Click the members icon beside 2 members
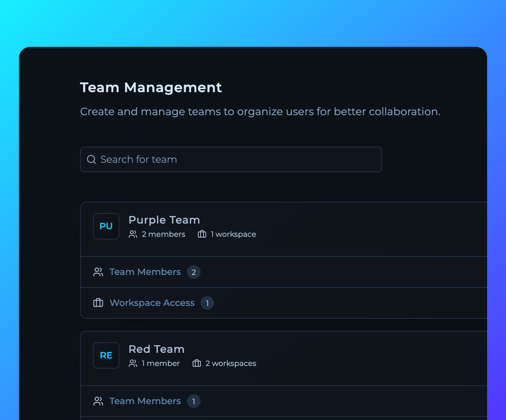 pos(133,234)
